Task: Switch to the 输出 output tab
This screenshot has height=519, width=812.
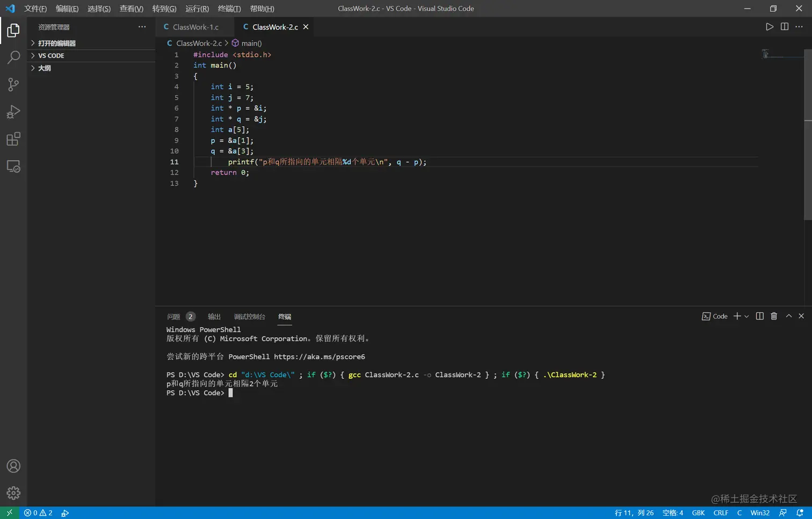Action: coord(214,316)
